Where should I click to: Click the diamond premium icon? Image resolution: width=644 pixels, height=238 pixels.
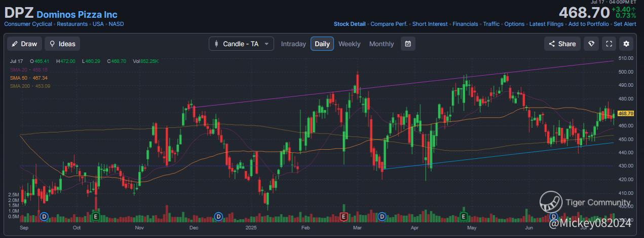(x=591, y=44)
